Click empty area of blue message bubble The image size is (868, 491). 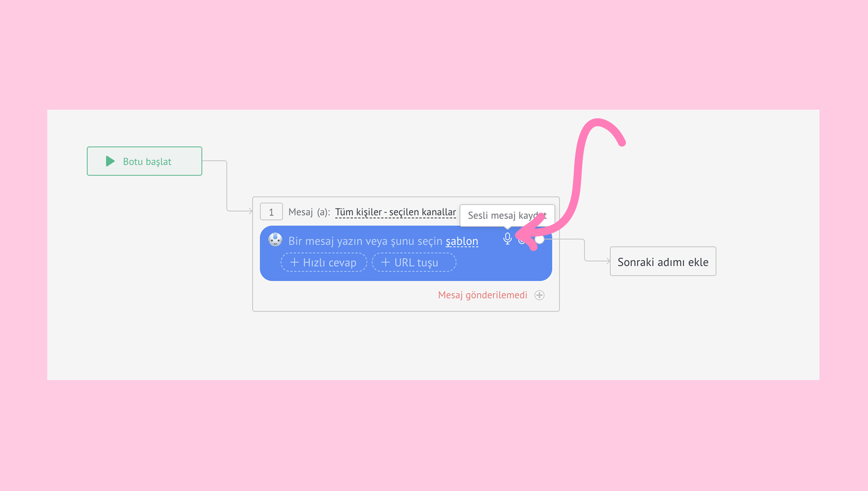coord(502,266)
